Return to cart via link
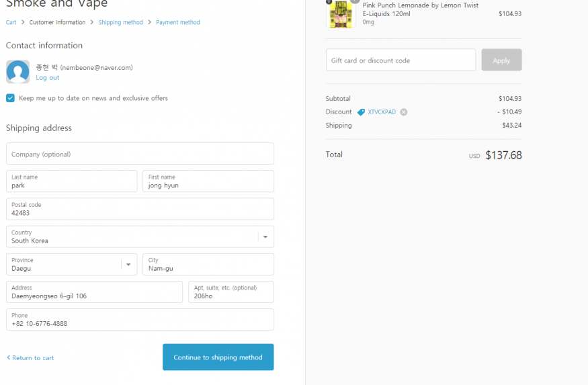This screenshot has height=385, width=588. coord(30,357)
